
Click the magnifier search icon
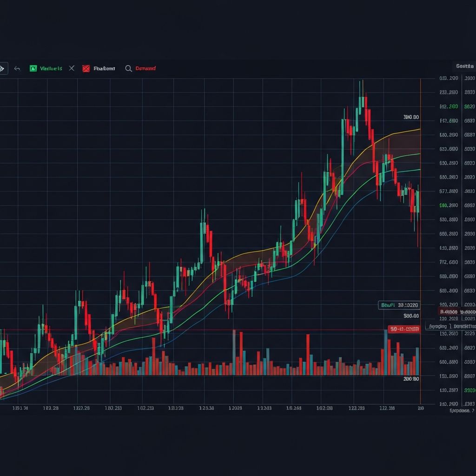(x=129, y=68)
